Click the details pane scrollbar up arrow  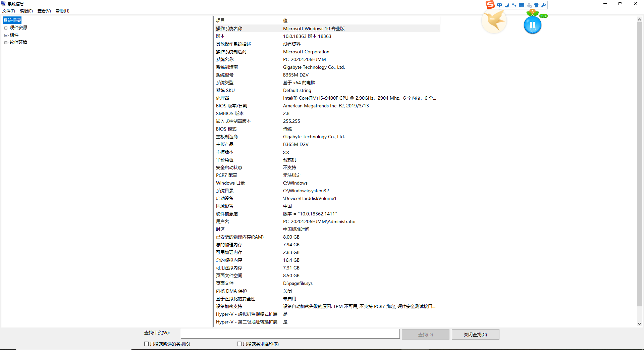[x=639, y=19]
